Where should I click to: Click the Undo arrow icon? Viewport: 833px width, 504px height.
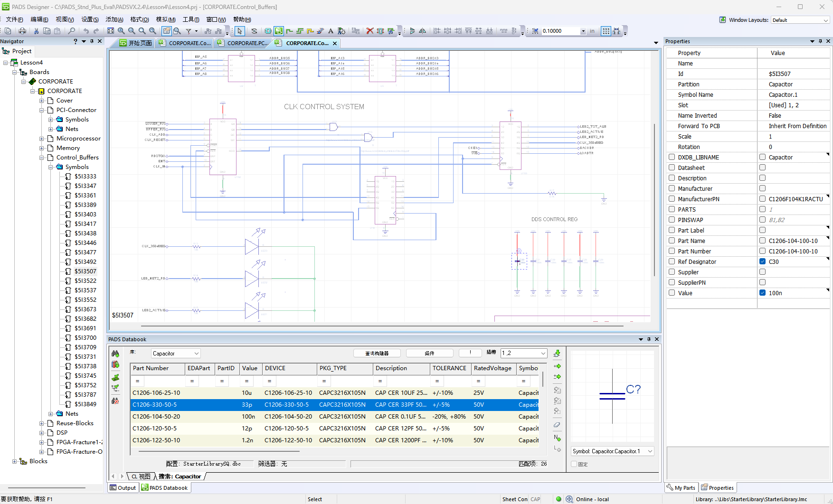[x=86, y=31]
